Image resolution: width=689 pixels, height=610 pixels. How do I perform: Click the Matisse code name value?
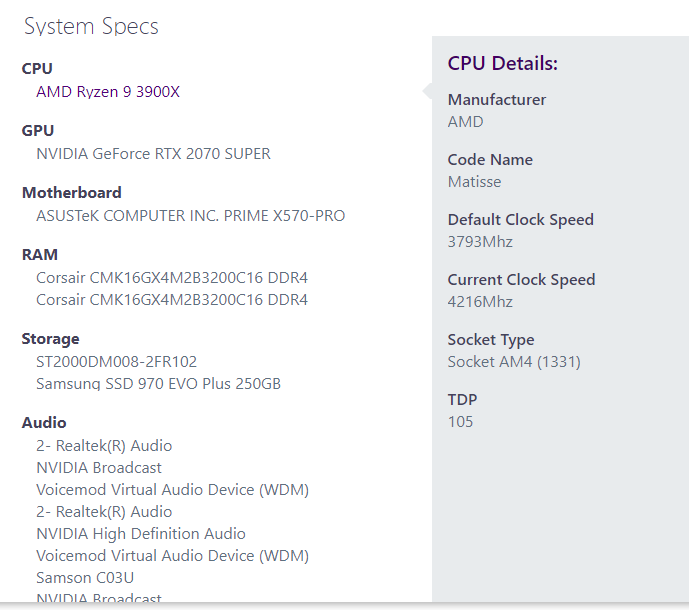(475, 182)
